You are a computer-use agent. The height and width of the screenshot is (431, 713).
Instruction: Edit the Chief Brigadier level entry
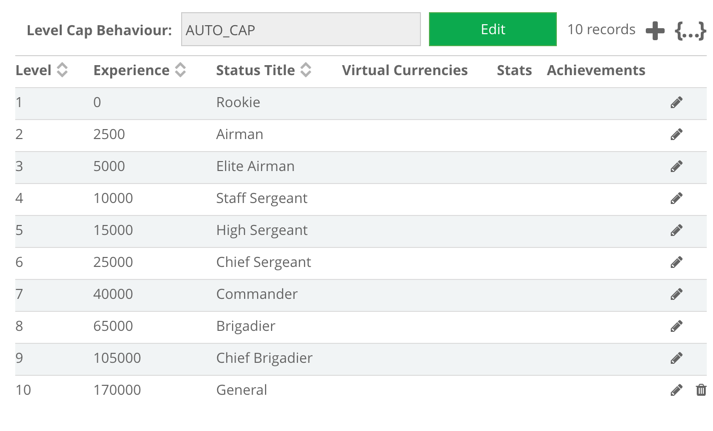coord(676,358)
